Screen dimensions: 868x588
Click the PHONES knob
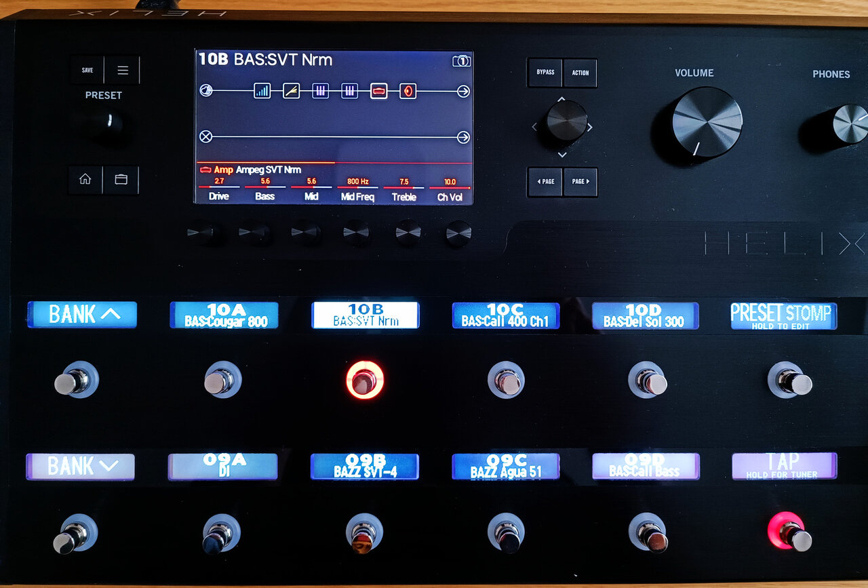(850, 123)
